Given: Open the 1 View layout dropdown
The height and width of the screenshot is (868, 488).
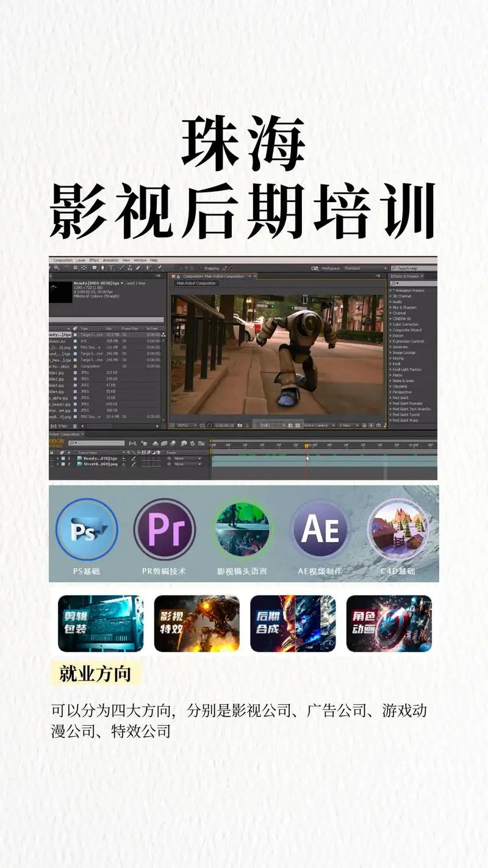Looking at the screenshot, I should click(348, 425).
